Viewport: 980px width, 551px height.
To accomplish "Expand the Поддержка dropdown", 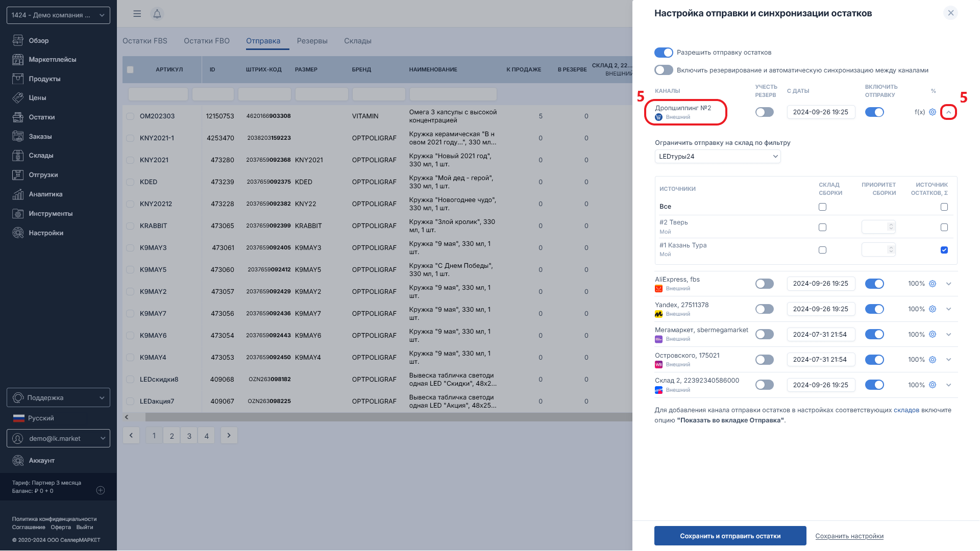I will coord(58,398).
